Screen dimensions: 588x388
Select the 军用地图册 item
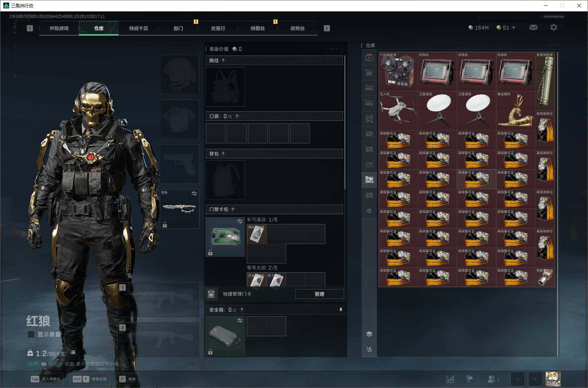545,81
